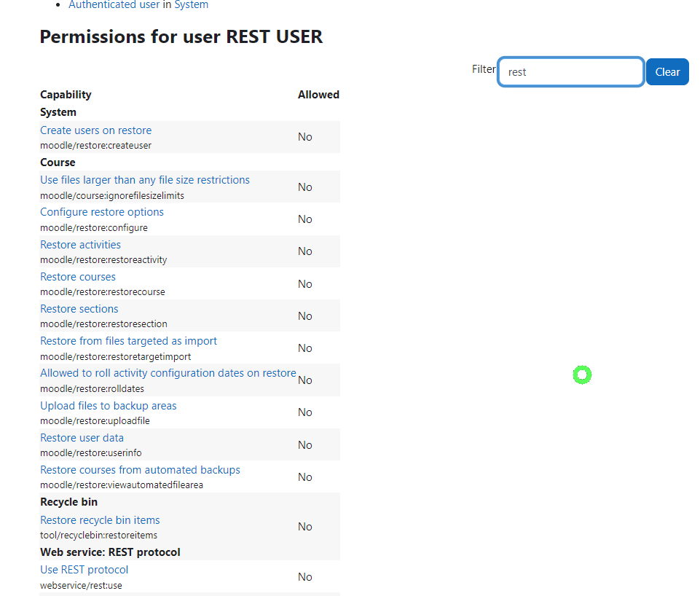The width and height of the screenshot is (700, 596).
Task: Open 'Restore activities' capability link
Action: [x=80, y=245]
